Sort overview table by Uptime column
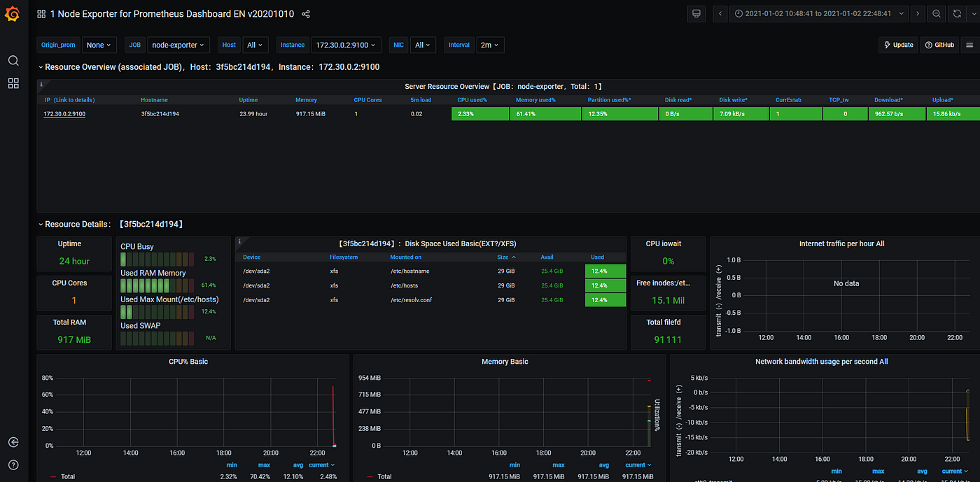 [x=248, y=100]
